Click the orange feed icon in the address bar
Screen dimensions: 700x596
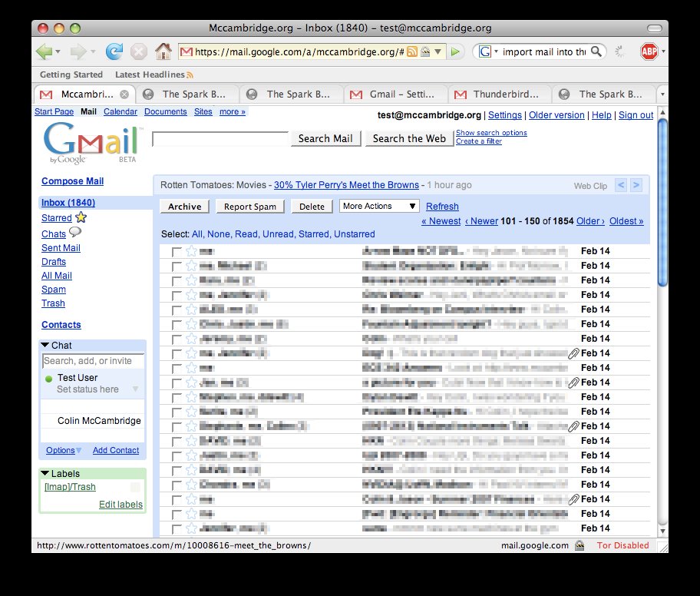coord(412,51)
